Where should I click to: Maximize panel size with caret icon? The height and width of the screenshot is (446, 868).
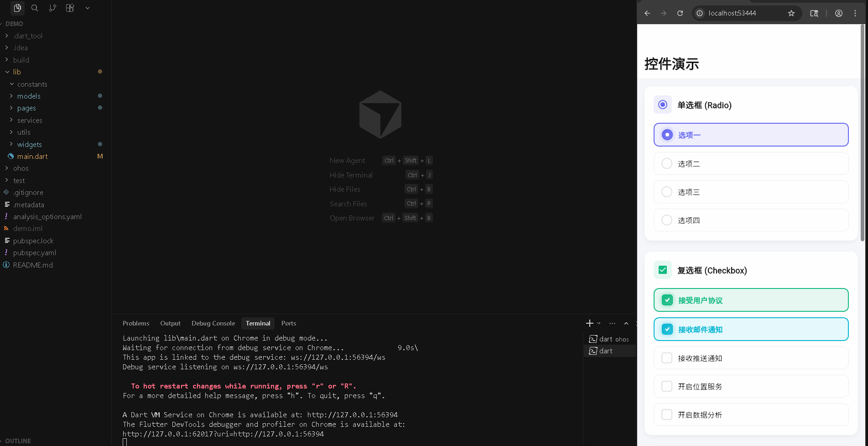[626, 323]
